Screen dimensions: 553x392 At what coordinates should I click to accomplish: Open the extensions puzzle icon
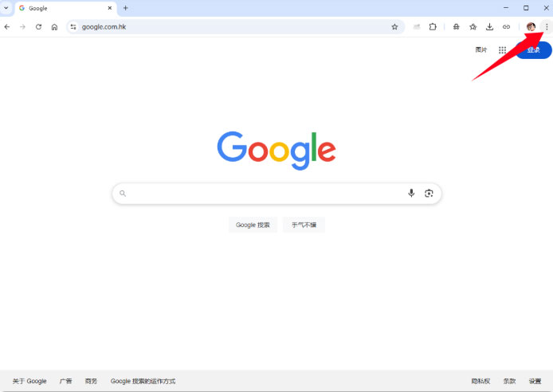pos(433,27)
